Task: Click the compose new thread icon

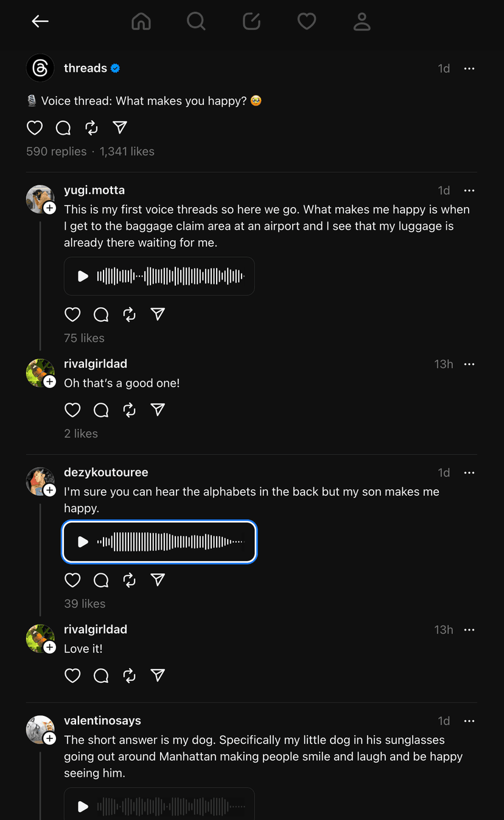Action: click(x=251, y=21)
